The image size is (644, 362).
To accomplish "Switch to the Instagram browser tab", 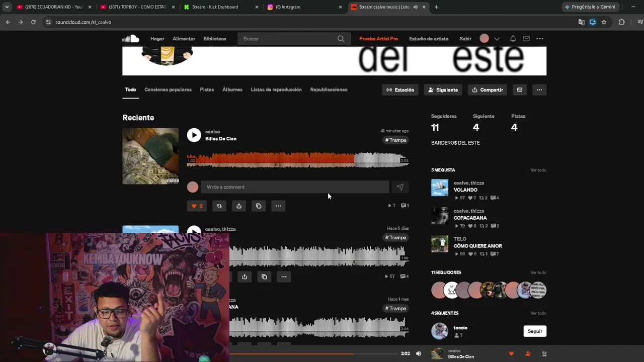I will click(x=303, y=7).
